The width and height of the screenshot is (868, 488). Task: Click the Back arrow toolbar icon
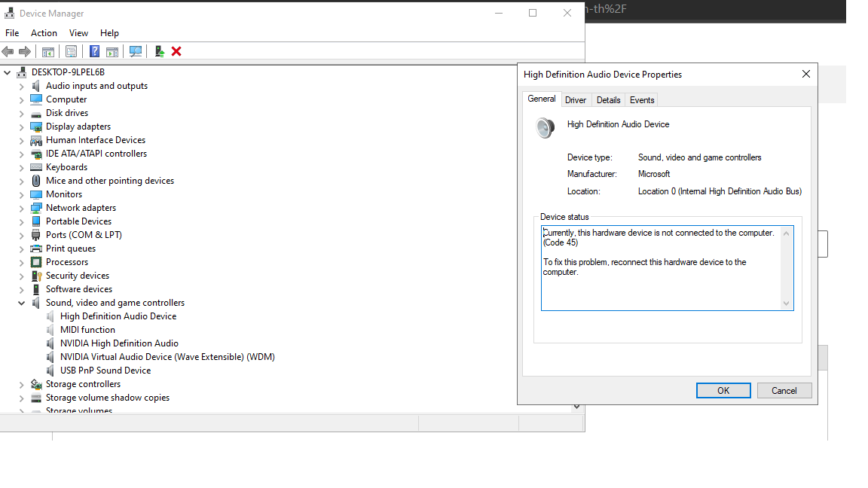tap(8, 51)
